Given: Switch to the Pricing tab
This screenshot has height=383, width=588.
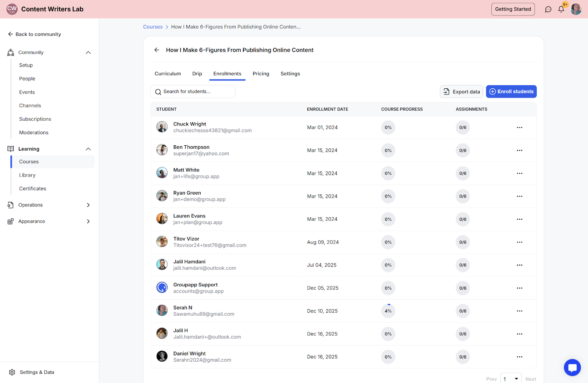Looking at the screenshot, I should pos(261,74).
